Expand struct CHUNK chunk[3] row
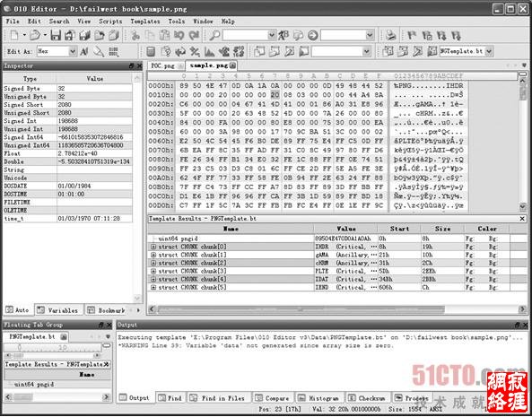 153,271
